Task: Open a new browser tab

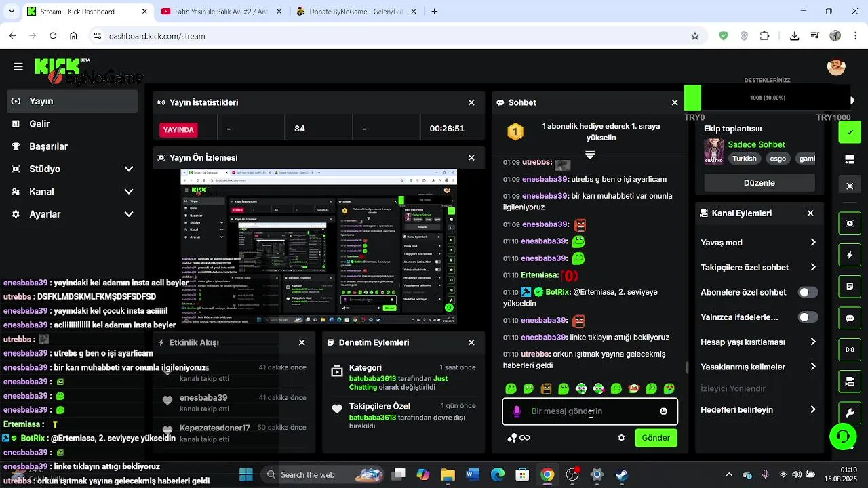Action: coord(435,12)
